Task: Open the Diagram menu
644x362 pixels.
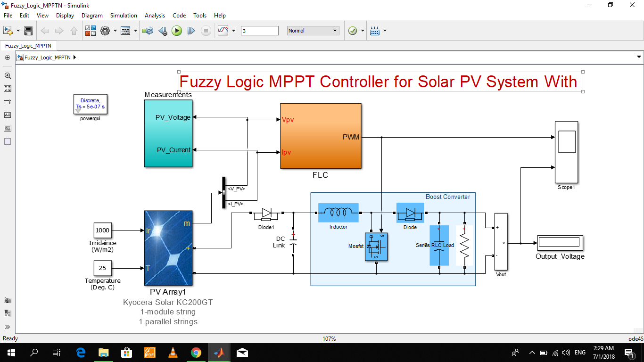Action: pos(92,16)
